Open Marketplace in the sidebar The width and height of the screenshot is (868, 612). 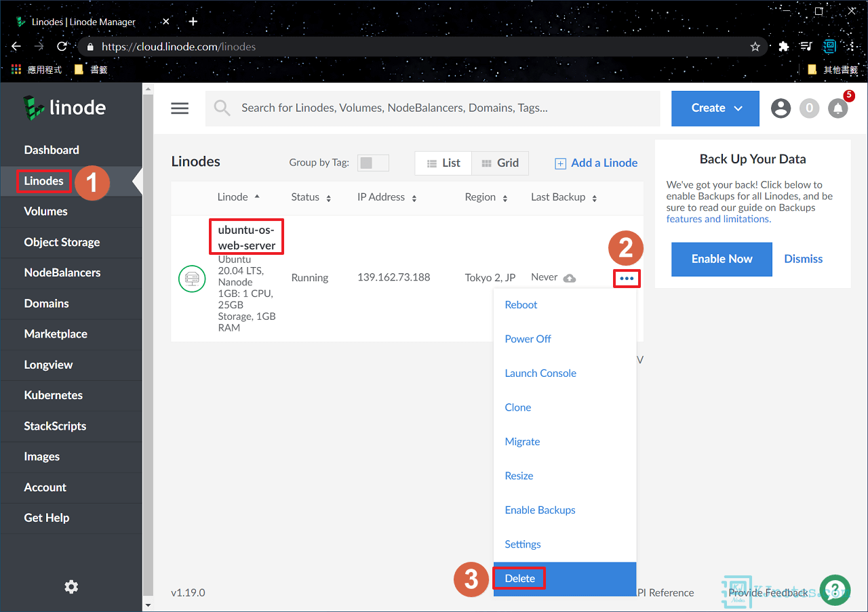pyautogui.click(x=71, y=334)
